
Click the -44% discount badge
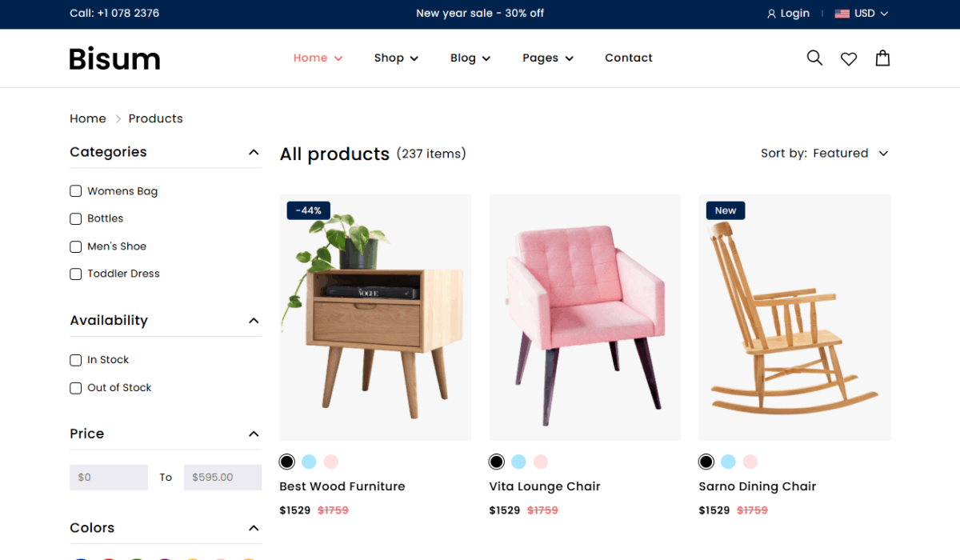pyautogui.click(x=308, y=210)
